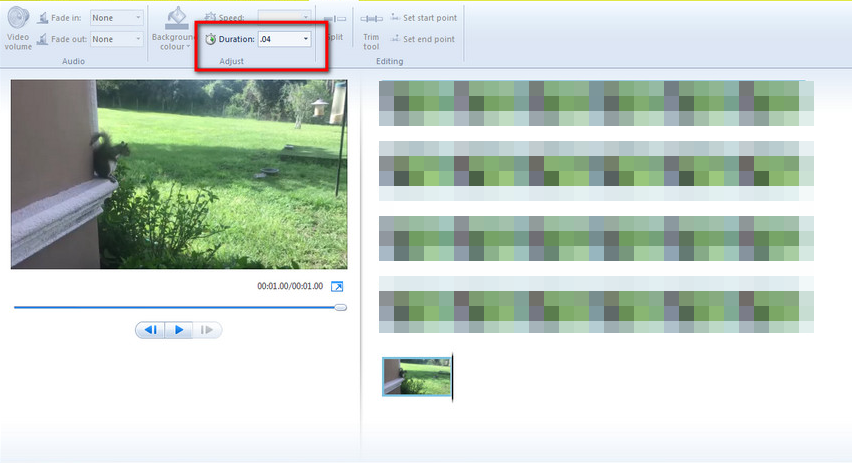
Task: Select the squirrel clip thumbnail in timeline
Action: tap(417, 377)
